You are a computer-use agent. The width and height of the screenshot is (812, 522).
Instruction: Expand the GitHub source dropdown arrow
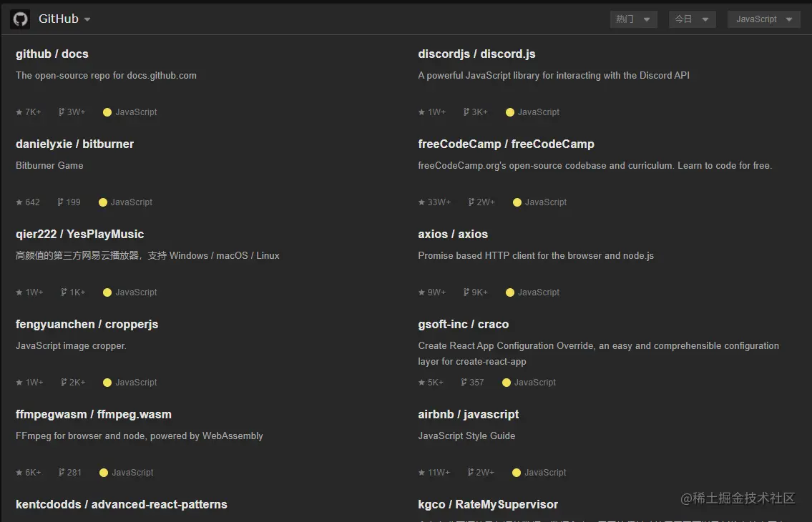(x=87, y=20)
